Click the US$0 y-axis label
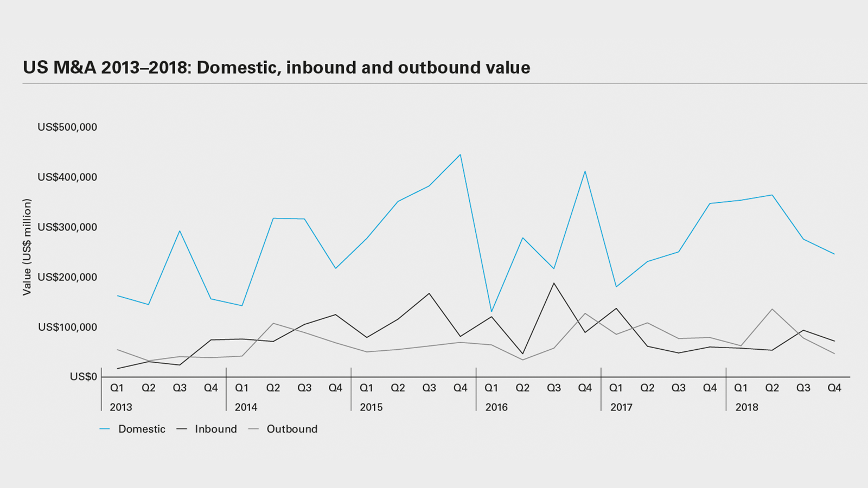868x488 pixels. click(83, 377)
